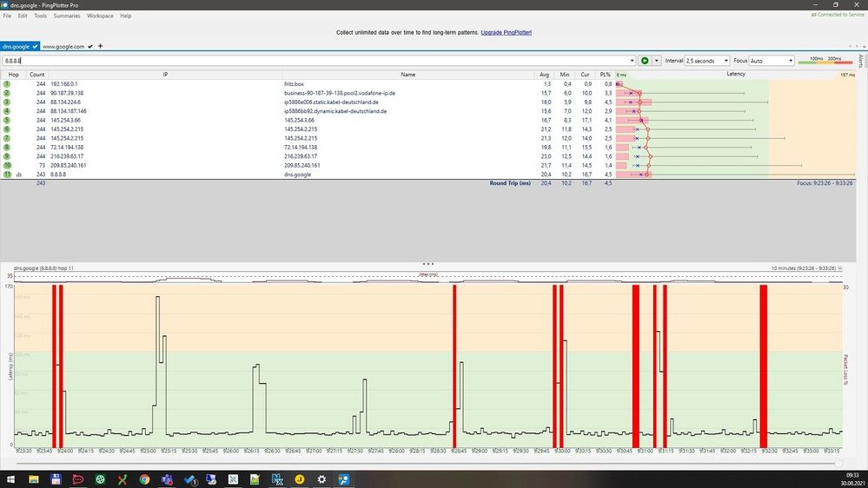Click the Round Trip (ms) summary label
Image resolution: width=868 pixels, height=488 pixels.
[x=510, y=183]
